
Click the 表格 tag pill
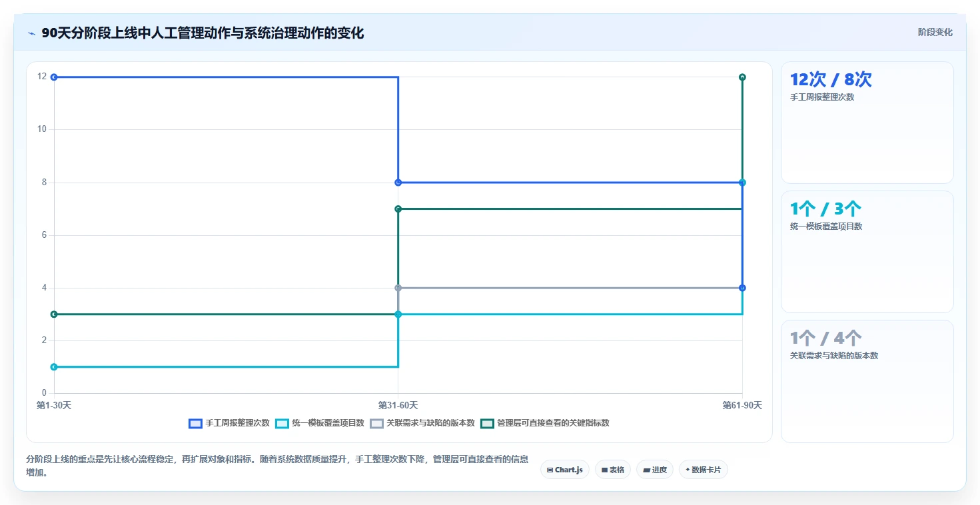coord(613,470)
